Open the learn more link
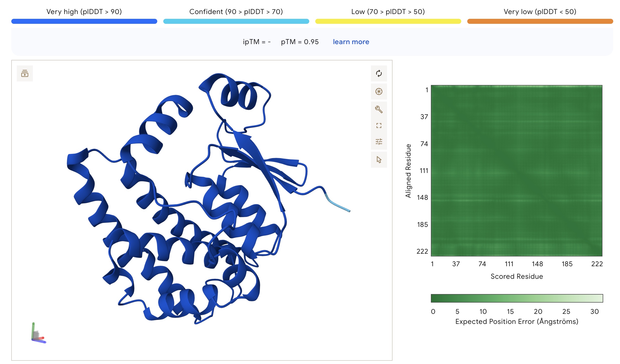The image size is (620, 364). (351, 42)
